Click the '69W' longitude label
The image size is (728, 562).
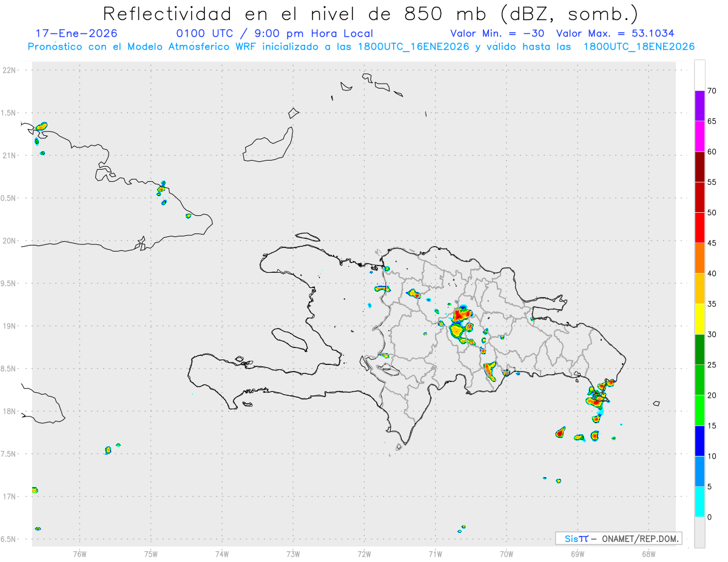(578, 554)
